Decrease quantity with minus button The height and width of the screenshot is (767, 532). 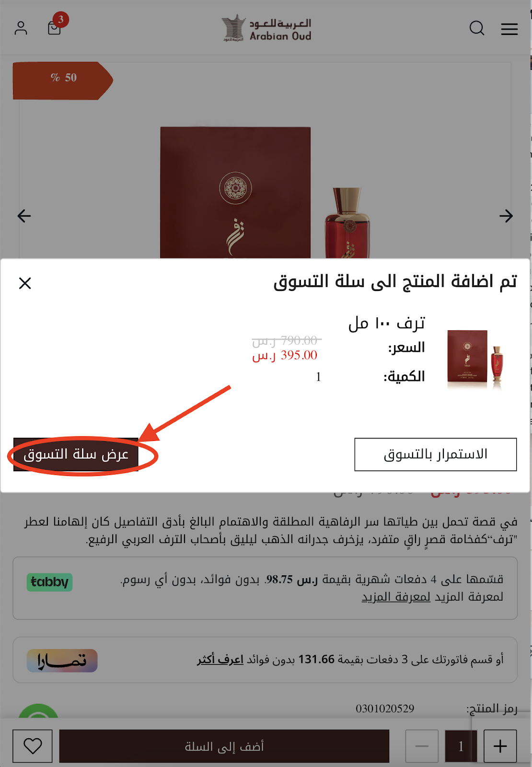point(422,746)
